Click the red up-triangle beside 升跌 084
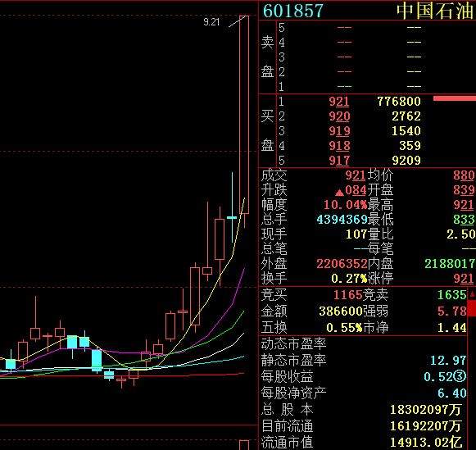Screen dimensions: 476x450 (x=339, y=193)
